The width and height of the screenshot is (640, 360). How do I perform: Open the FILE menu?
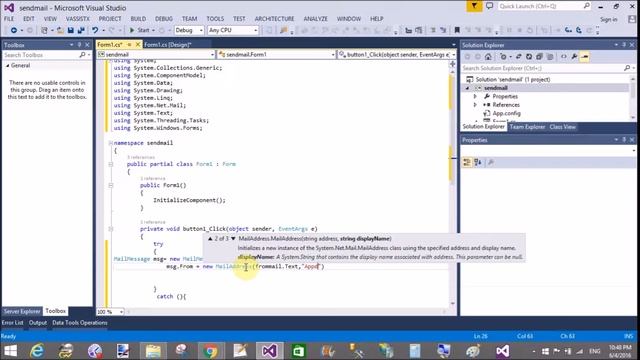pos(9,19)
